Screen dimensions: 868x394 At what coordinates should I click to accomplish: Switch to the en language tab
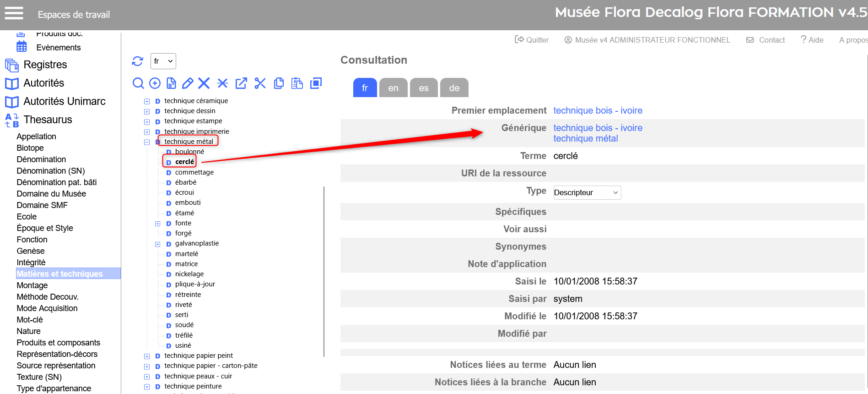(393, 88)
